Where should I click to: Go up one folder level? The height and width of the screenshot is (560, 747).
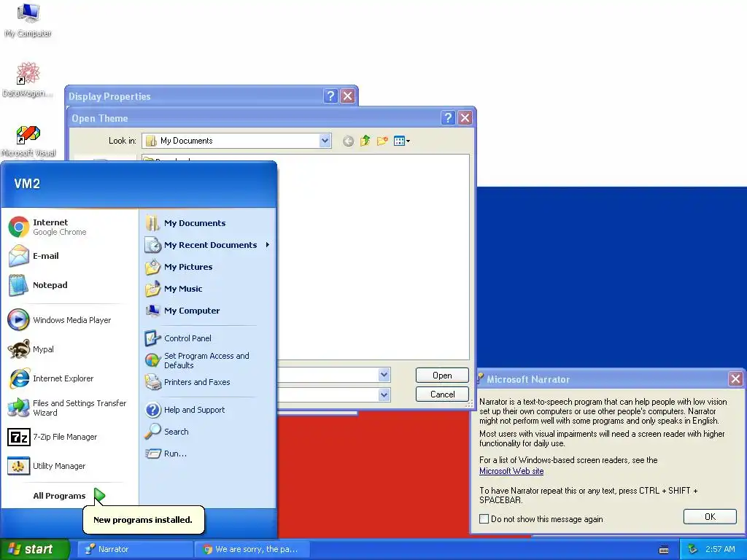click(365, 141)
